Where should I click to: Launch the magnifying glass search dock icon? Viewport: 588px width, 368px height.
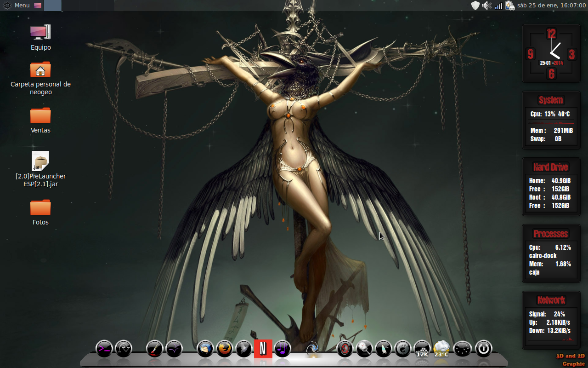364,349
